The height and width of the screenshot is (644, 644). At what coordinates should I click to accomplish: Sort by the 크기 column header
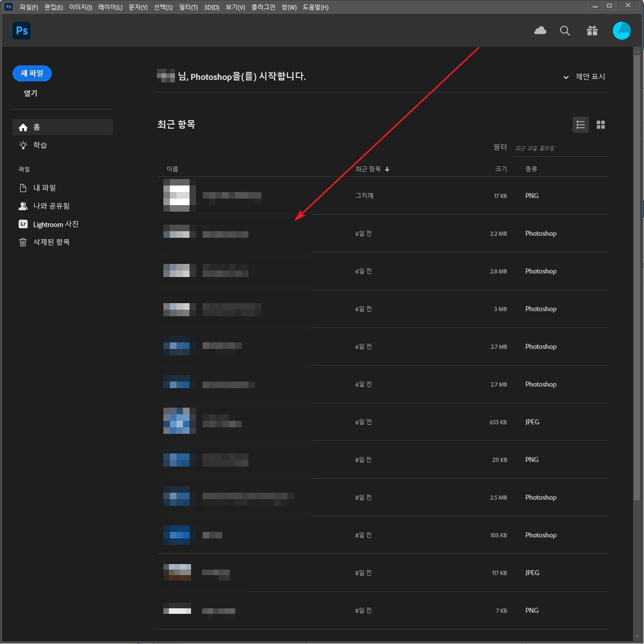[x=501, y=169]
